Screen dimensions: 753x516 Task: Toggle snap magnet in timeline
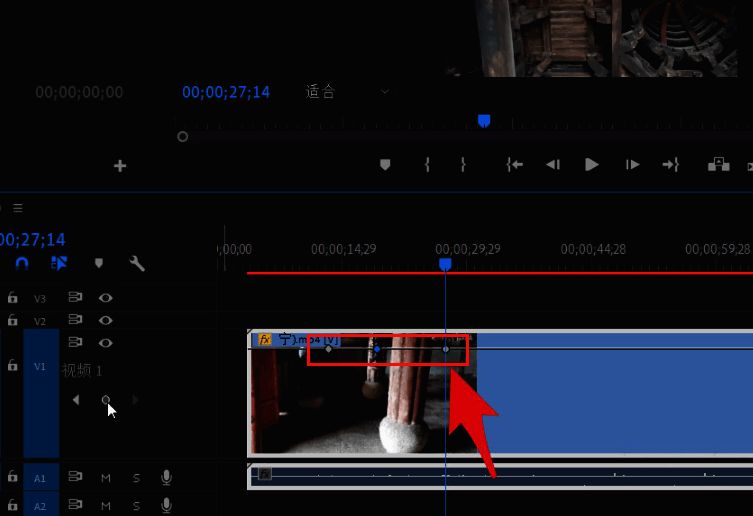22,264
